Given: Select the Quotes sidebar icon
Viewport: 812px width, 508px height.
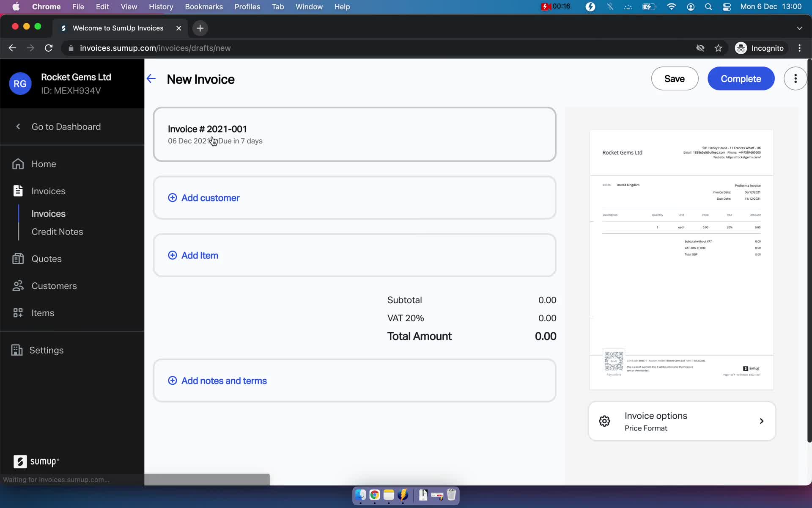Looking at the screenshot, I should pyautogui.click(x=17, y=258).
